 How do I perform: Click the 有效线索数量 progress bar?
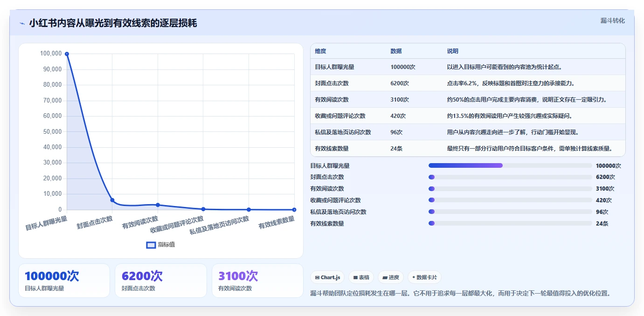[510, 224]
